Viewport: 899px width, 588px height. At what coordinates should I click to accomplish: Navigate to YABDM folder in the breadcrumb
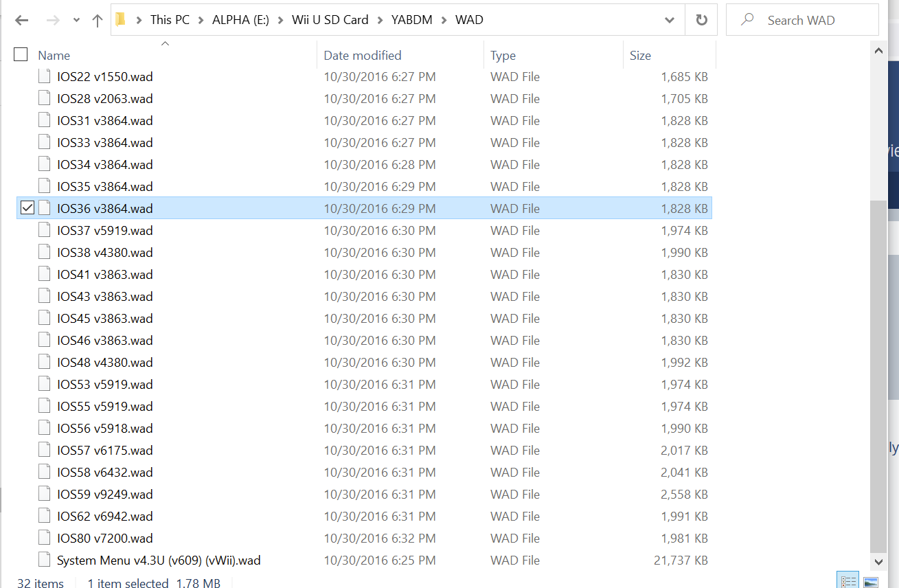click(412, 20)
